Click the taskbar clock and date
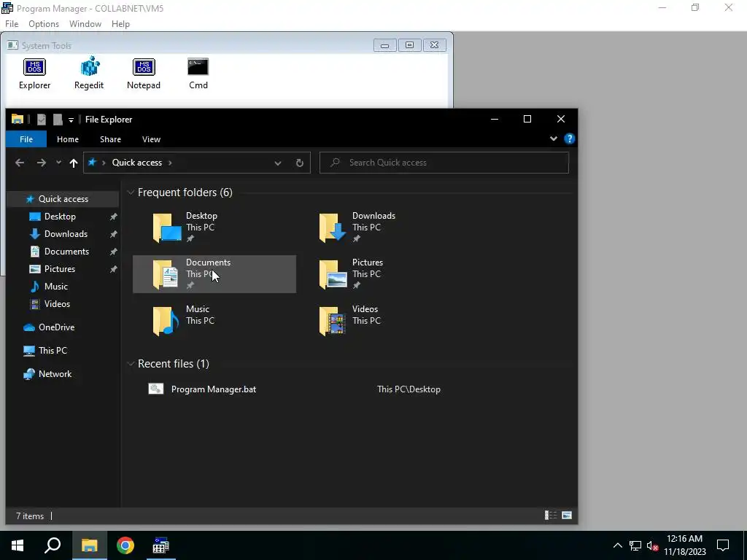Viewport: 747px width, 560px height. pos(684,545)
